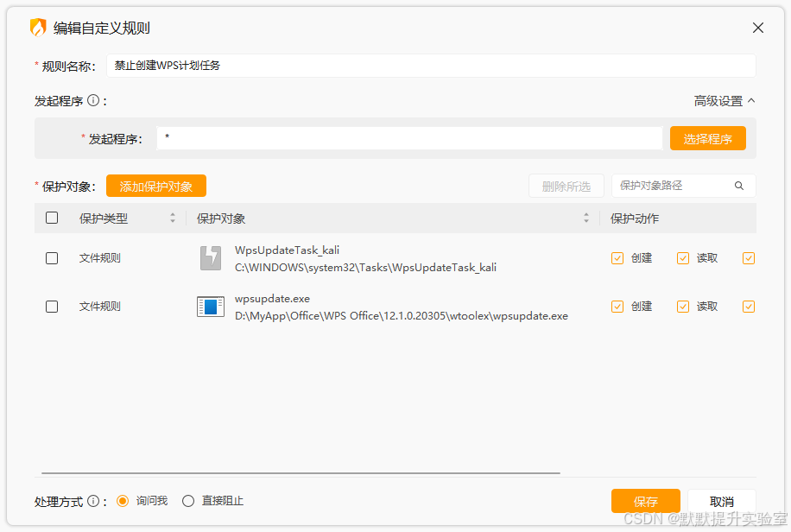The height and width of the screenshot is (532, 791).
Task: Click the WpsUpdateTask_kali file icon
Action: [x=211, y=258]
